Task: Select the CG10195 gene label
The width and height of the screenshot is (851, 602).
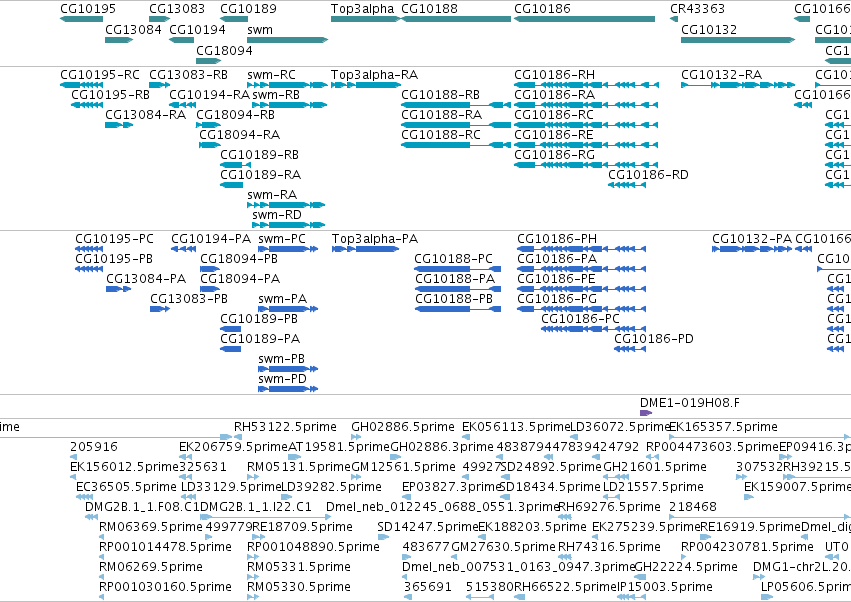Action: tap(88, 9)
